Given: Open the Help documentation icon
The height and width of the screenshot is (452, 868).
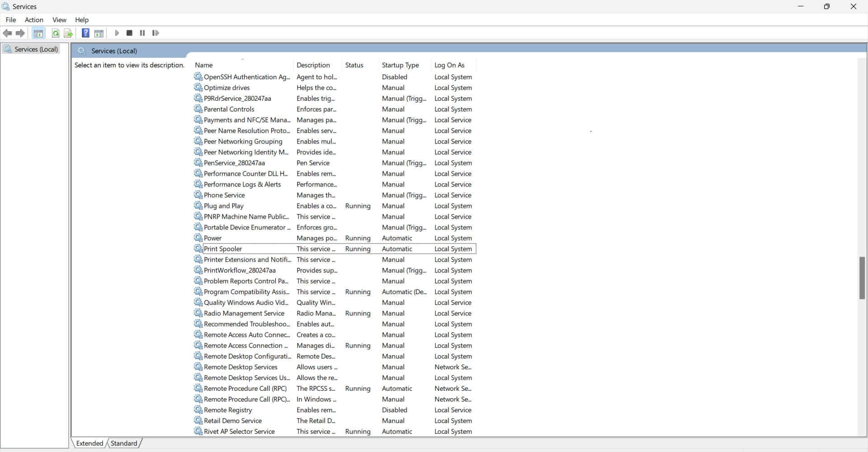Looking at the screenshot, I should tap(85, 33).
